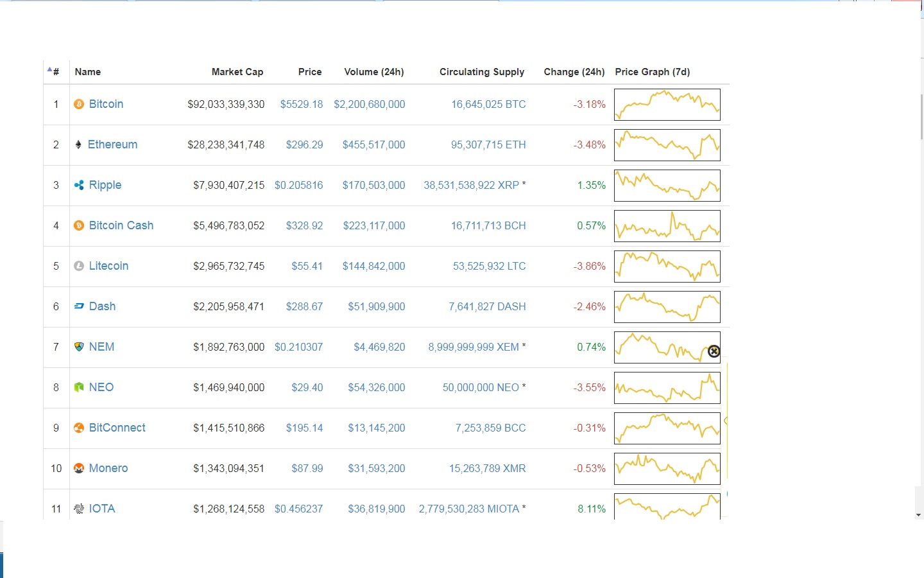Click the BitConnect logo icon
Screen dimensions: 924x578
tap(79, 428)
